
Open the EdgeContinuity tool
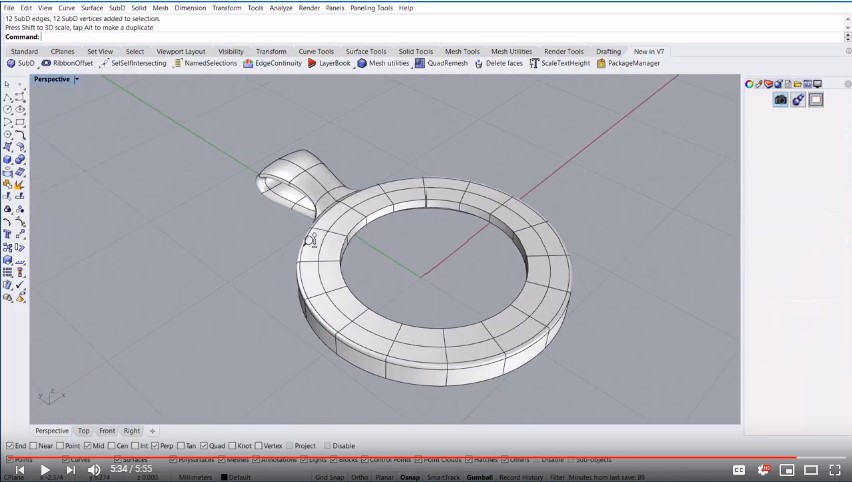pos(272,64)
